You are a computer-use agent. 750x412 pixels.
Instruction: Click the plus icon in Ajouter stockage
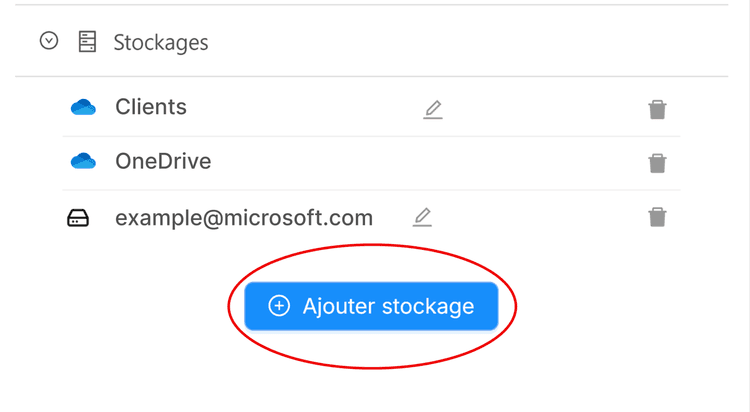coord(280,306)
